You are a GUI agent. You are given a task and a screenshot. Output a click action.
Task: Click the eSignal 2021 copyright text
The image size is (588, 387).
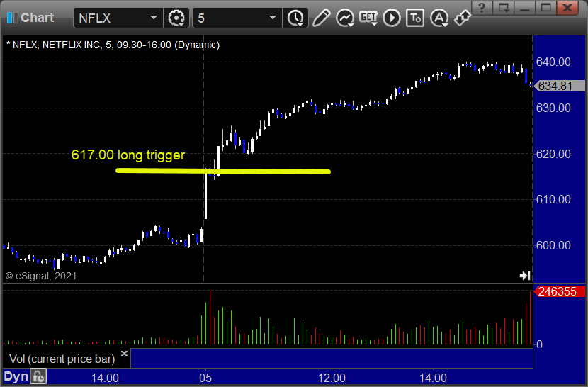pyautogui.click(x=41, y=276)
